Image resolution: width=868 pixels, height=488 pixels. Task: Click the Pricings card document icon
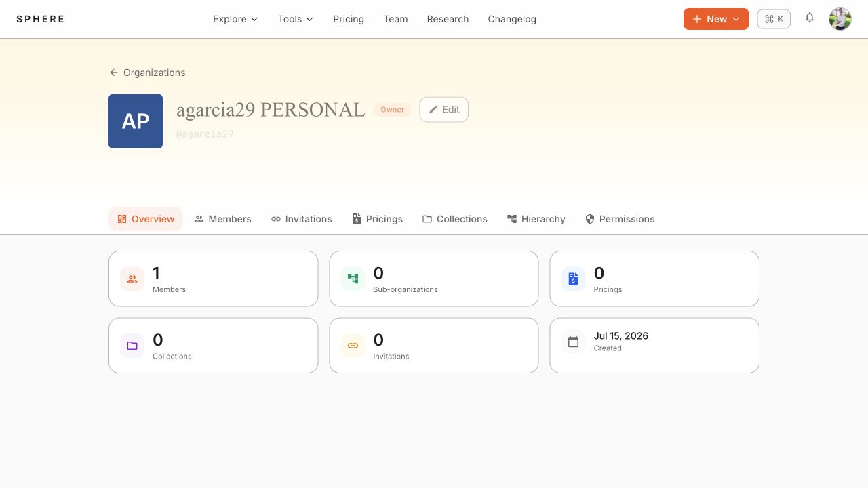tap(573, 279)
